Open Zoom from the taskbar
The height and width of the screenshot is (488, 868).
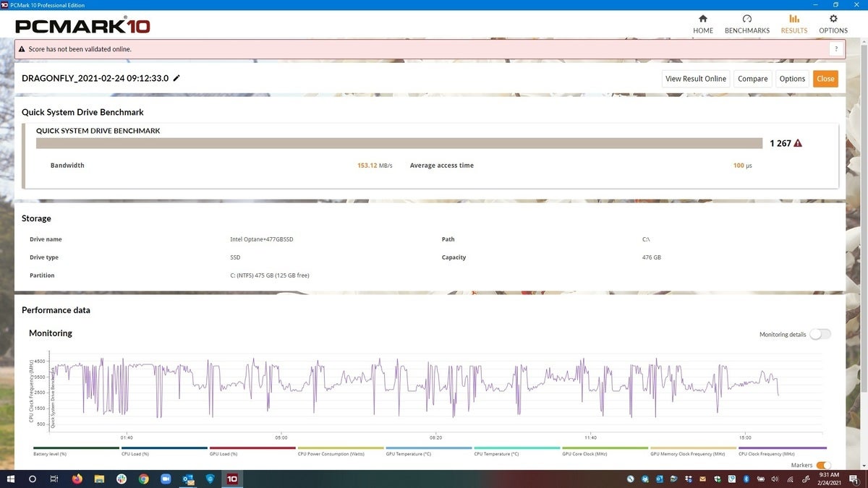click(166, 479)
